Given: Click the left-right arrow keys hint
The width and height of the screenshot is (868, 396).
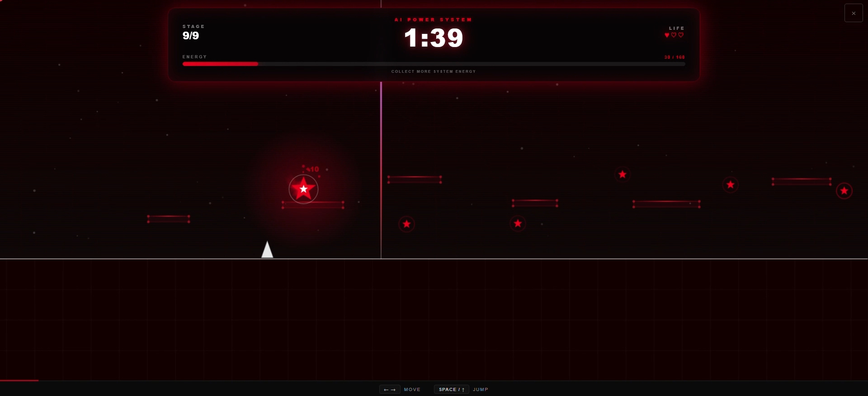Looking at the screenshot, I should click(390, 389).
